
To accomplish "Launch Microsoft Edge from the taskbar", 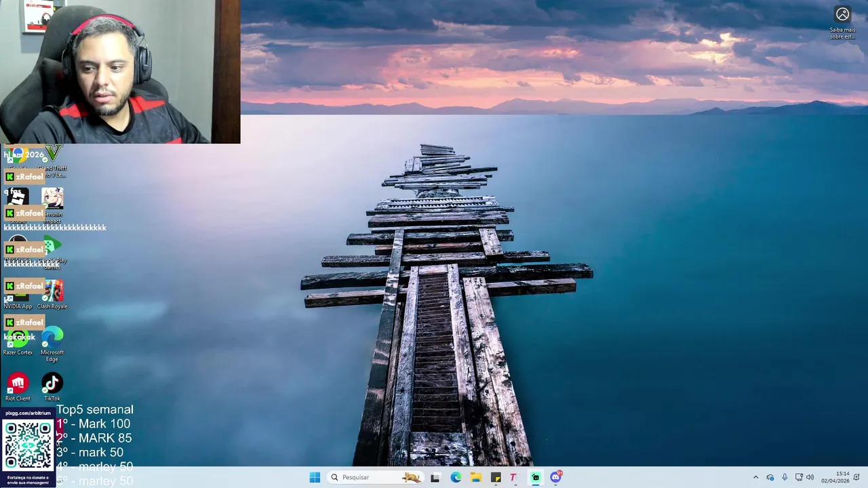I will coord(456,477).
